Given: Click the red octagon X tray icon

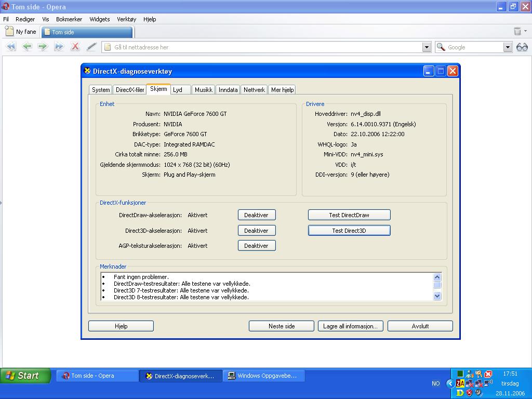Looking at the screenshot, I should pos(488,374).
